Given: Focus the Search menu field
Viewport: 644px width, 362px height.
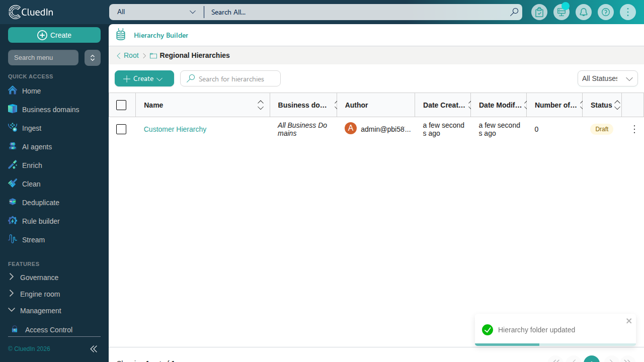Looking at the screenshot, I should point(43,58).
